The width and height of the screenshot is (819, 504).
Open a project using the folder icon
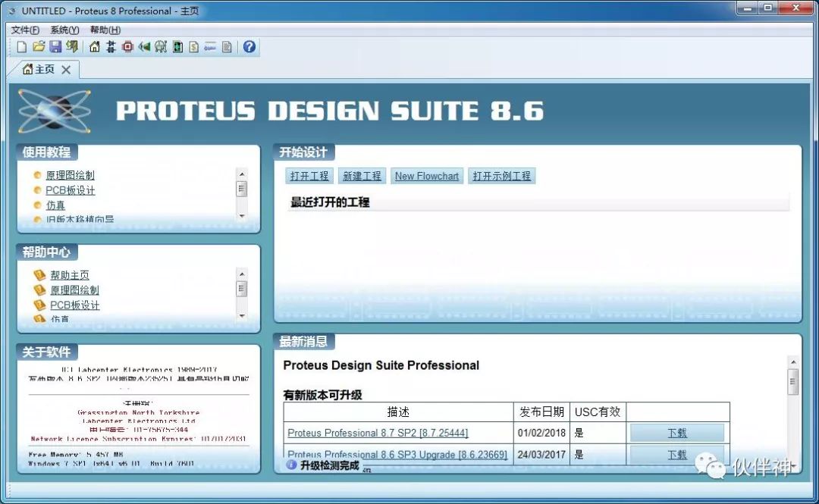click(x=39, y=47)
